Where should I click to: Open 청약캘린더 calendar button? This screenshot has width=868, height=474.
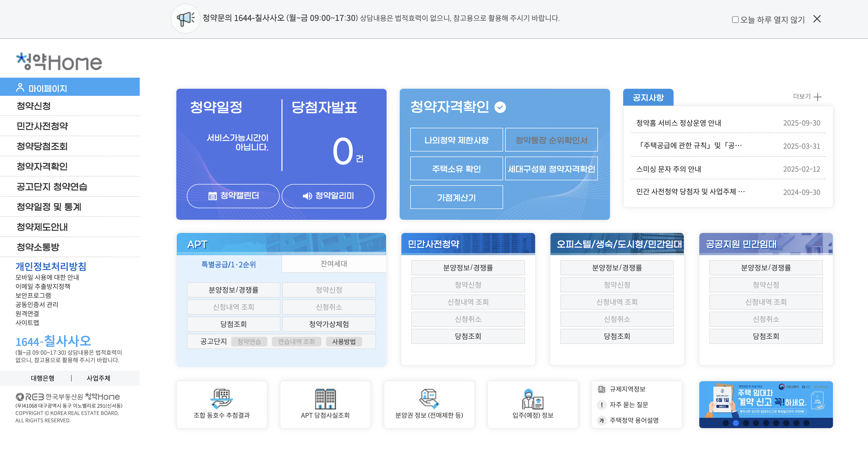pyautogui.click(x=233, y=196)
